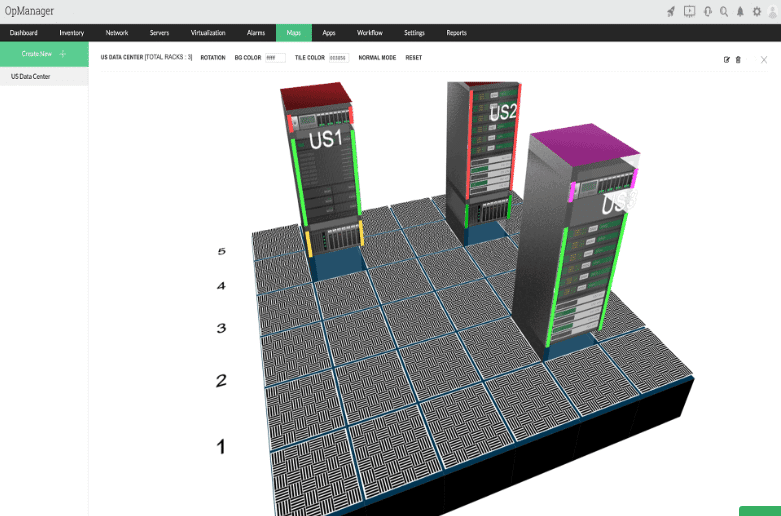The height and width of the screenshot is (516, 781).
Task: Open search with the magnifier icon
Action: pos(724,11)
